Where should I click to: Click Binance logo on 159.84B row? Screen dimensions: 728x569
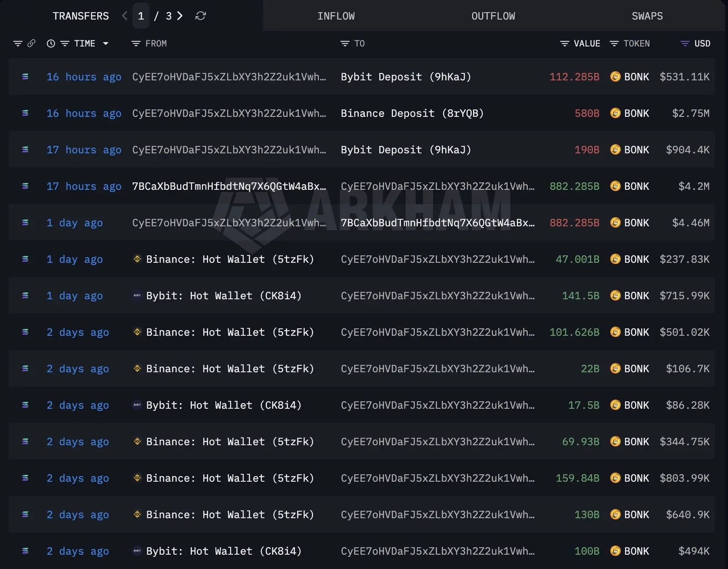pyautogui.click(x=137, y=478)
